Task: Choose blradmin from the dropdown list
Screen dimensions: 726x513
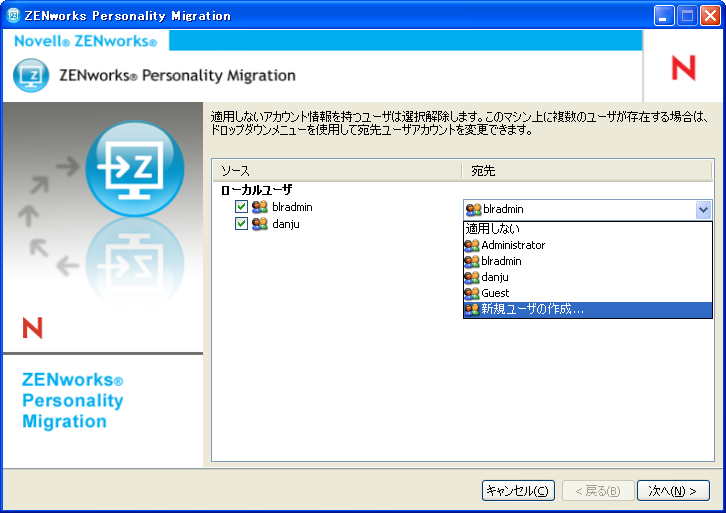Action: 588,261
